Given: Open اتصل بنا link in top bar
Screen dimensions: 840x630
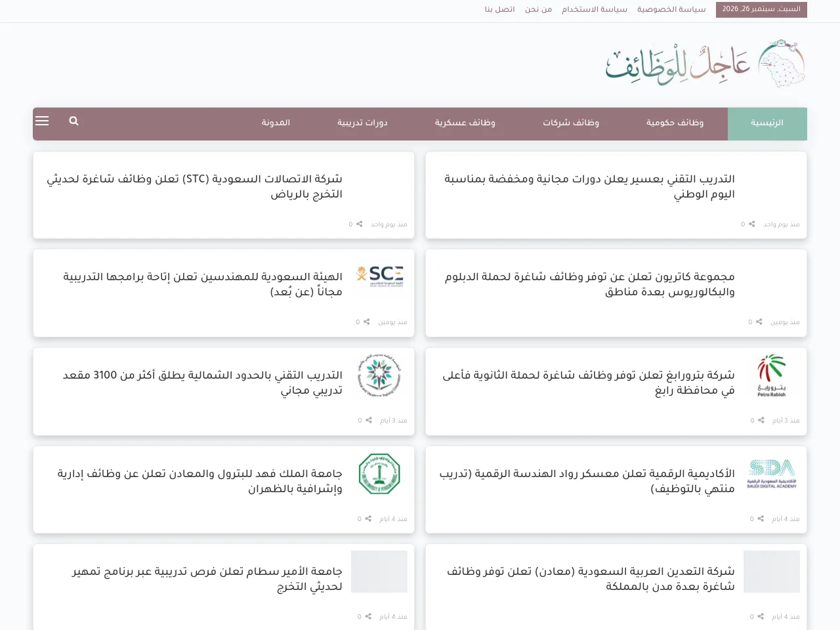Looking at the screenshot, I should coord(499,9).
